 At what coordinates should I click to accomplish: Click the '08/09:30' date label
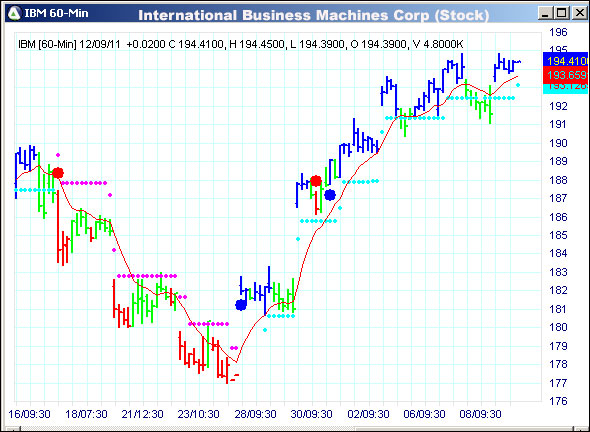point(480,414)
